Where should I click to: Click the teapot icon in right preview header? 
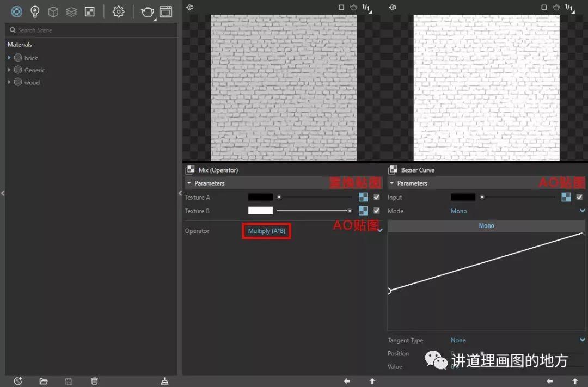[x=556, y=7]
